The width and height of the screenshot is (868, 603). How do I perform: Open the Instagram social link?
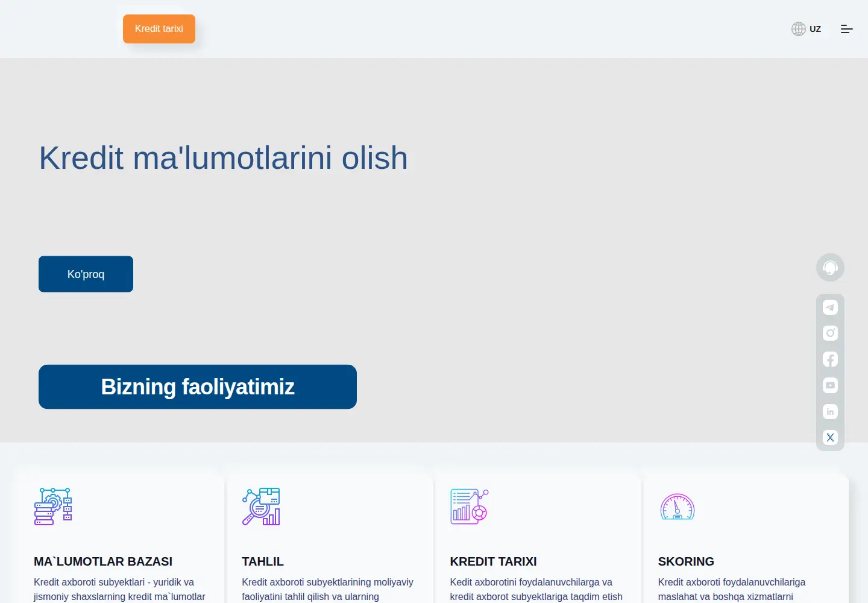(x=830, y=333)
